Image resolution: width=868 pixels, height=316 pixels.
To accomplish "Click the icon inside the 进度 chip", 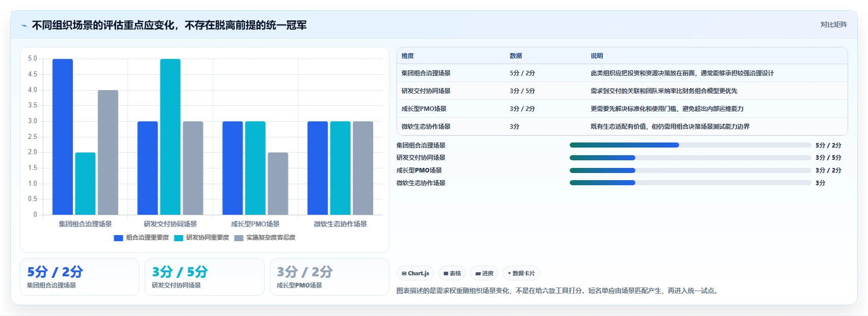I will (x=478, y=274).
